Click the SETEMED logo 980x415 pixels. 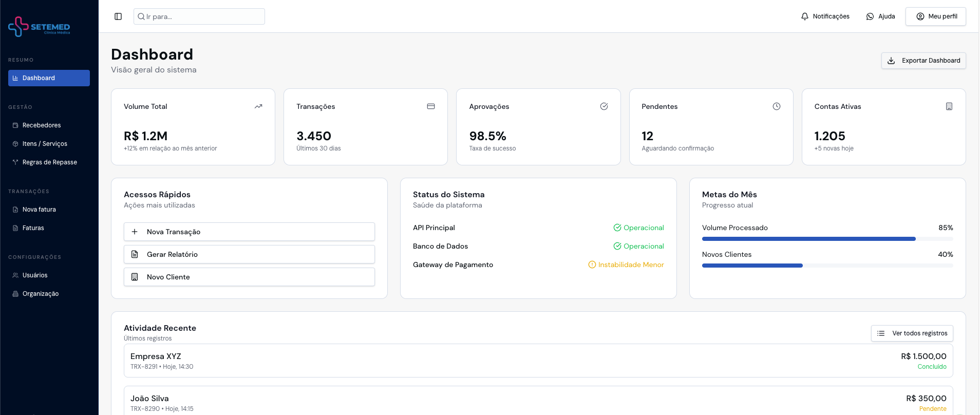click(x=39, y=27)
